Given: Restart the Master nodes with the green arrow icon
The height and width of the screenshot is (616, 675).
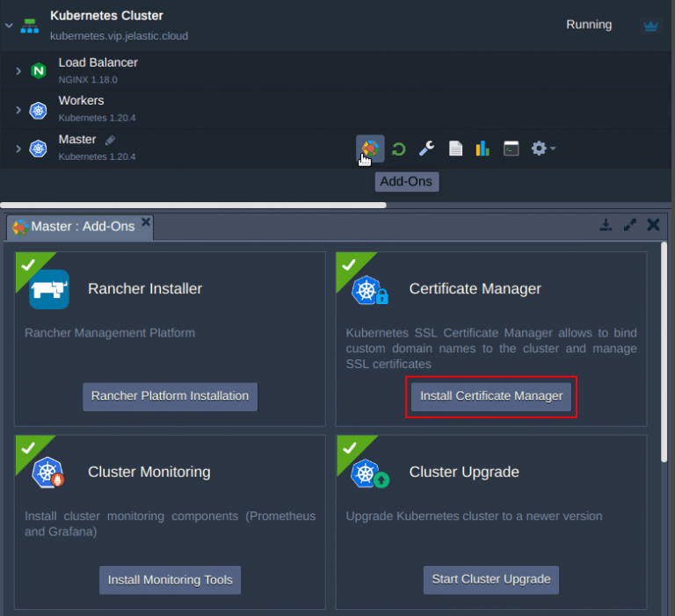Looking at the screenshot, I should pos(399,149).
